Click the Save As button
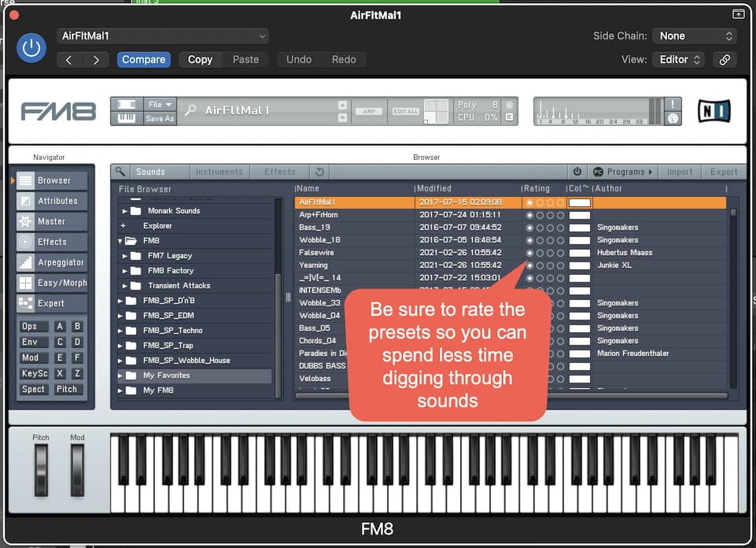Viewport: 756px width, 548px height. pos(160,119)
